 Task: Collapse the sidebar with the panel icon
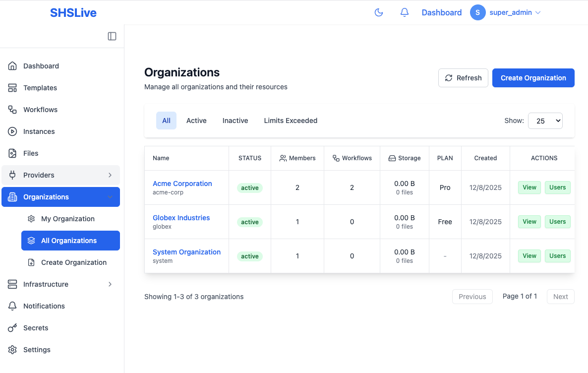112,36
